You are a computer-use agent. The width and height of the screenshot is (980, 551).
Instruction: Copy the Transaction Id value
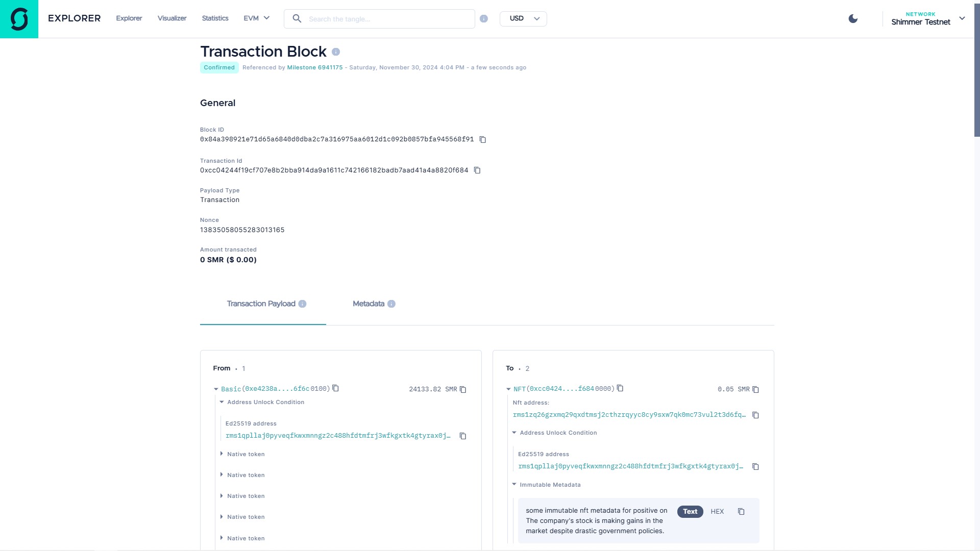coord(477,170)
